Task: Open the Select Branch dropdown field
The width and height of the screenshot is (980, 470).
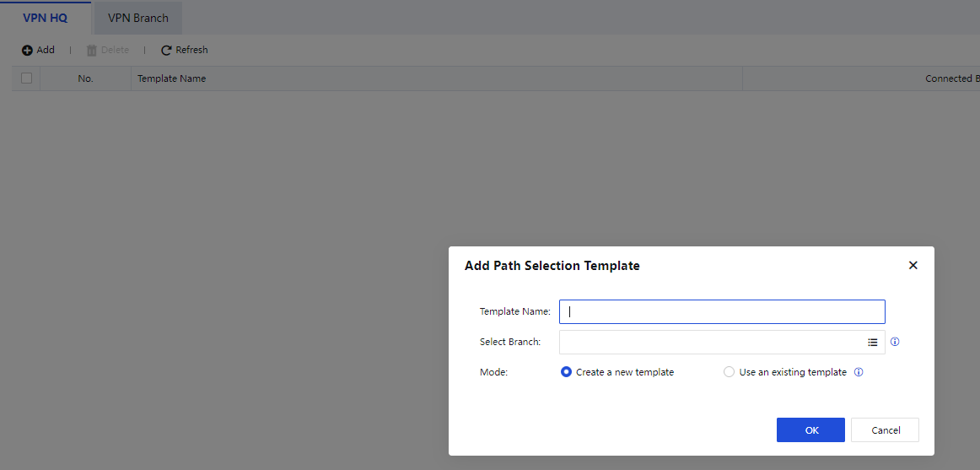Action: (710, 343)
